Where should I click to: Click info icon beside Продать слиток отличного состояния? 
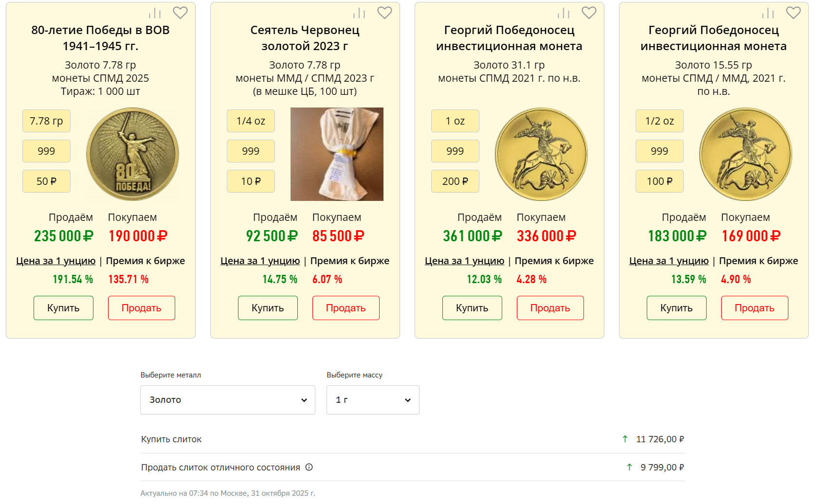tap(309, 467)
